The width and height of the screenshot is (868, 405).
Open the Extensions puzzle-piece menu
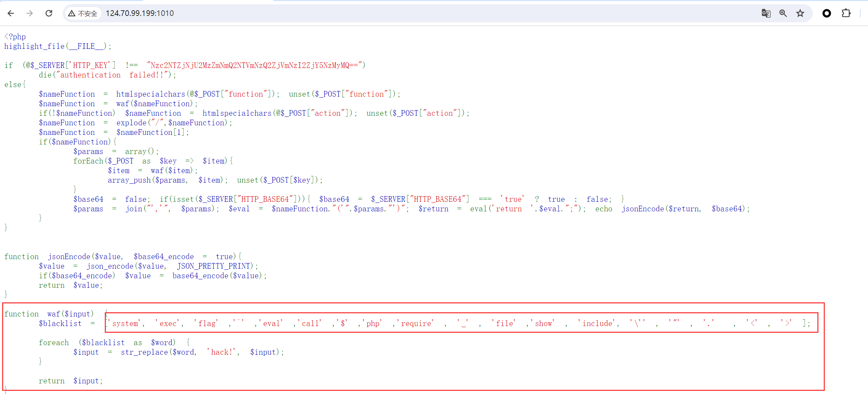point(846,13)
